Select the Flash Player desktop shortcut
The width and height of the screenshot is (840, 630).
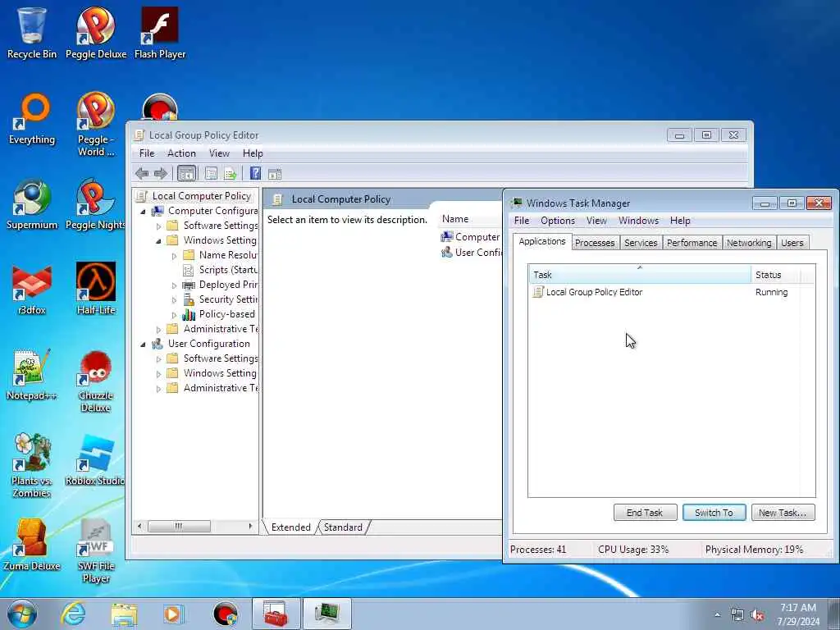(160, 33)
